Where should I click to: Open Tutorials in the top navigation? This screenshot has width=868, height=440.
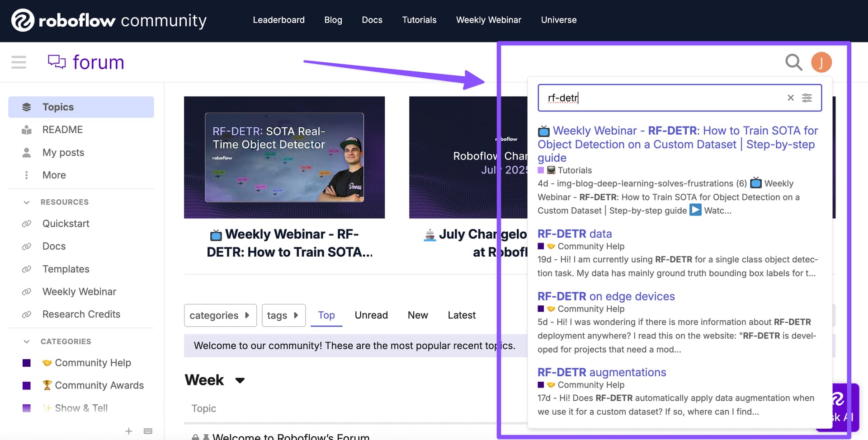pos(420,20)
